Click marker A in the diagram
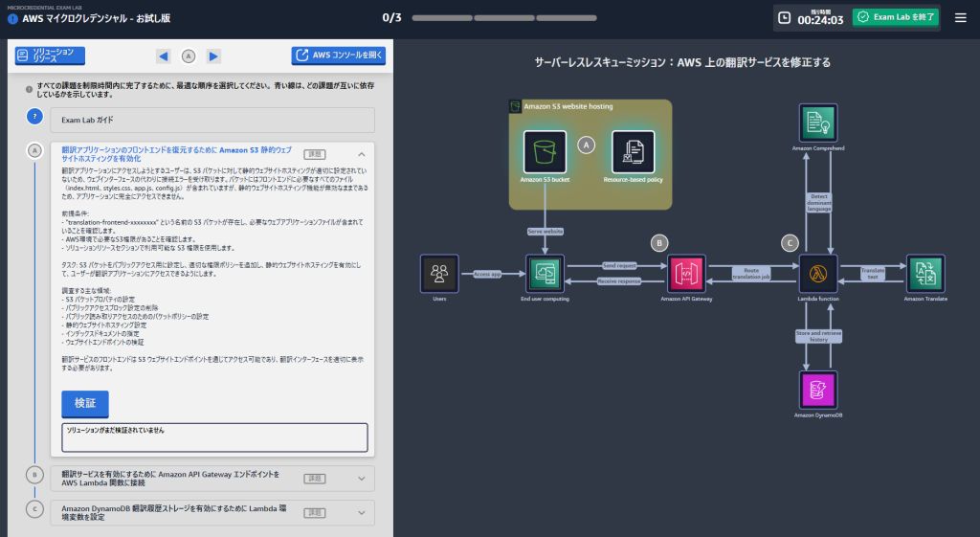The height and width of the screenshot is (537, 980). coord(586,145)
